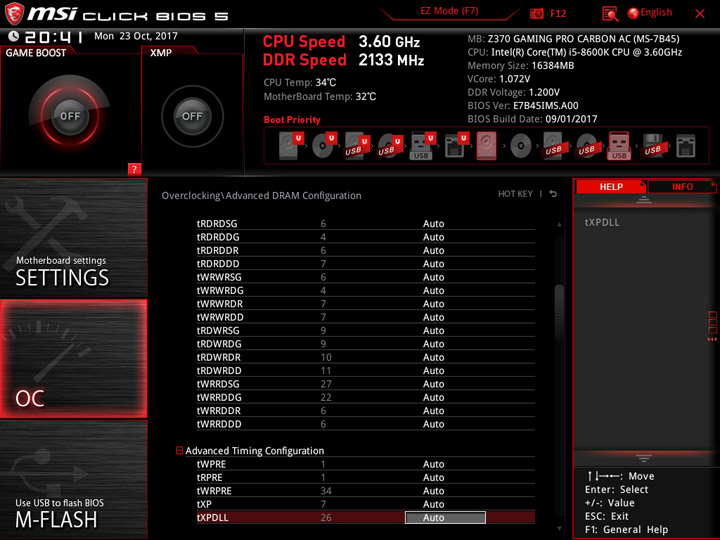Select the legacy CD/DVD boot icon without badges

[x=520, y=146]
